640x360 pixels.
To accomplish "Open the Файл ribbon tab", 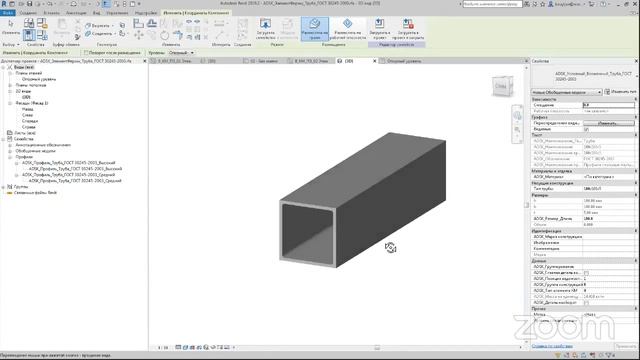I will click(7, 13).
